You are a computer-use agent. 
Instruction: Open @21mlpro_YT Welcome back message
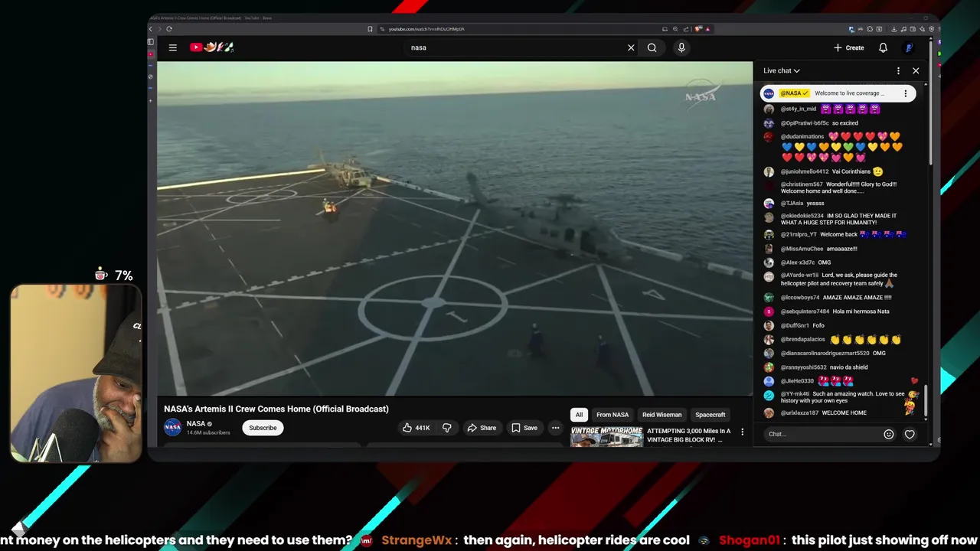pyautogui.click(x=835, y=234)
